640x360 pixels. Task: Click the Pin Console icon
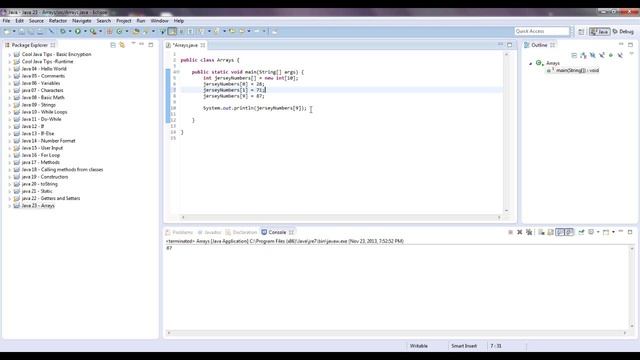(x=581, y=232)
